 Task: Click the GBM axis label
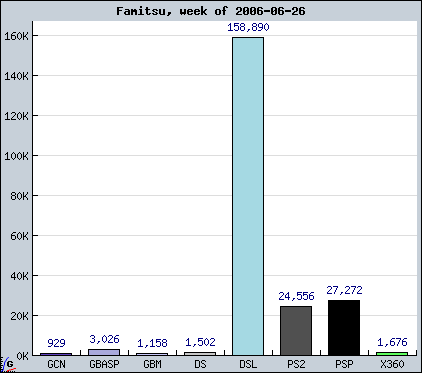tap(152, 364)
